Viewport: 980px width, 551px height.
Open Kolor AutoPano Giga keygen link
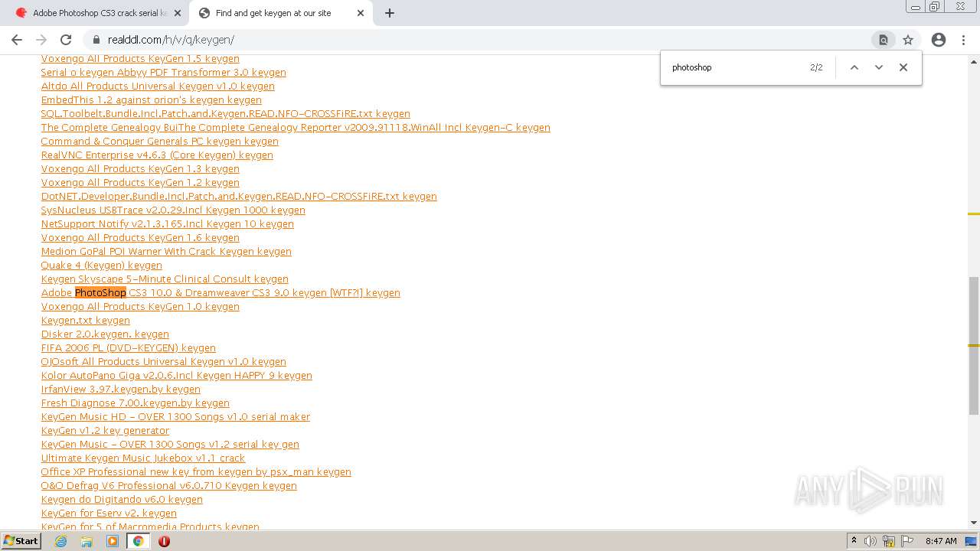177,376
